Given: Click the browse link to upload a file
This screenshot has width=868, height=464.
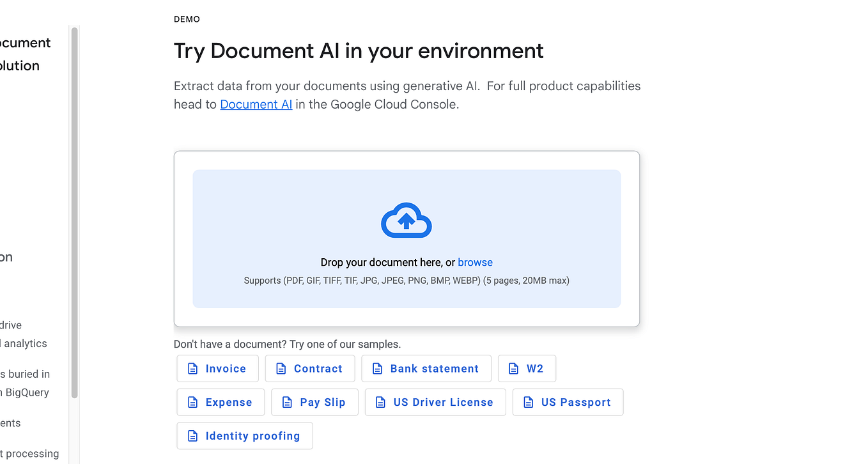Looking at the screenshot, I should tap(475, 262).
